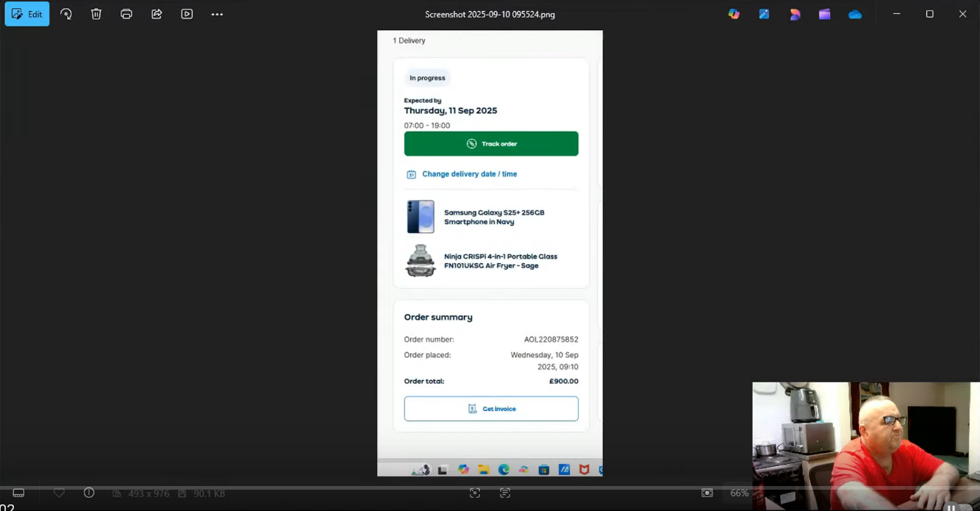Screen dimensions: 980x511
Task: Maximize the Photos window
Action: [929, 14]
